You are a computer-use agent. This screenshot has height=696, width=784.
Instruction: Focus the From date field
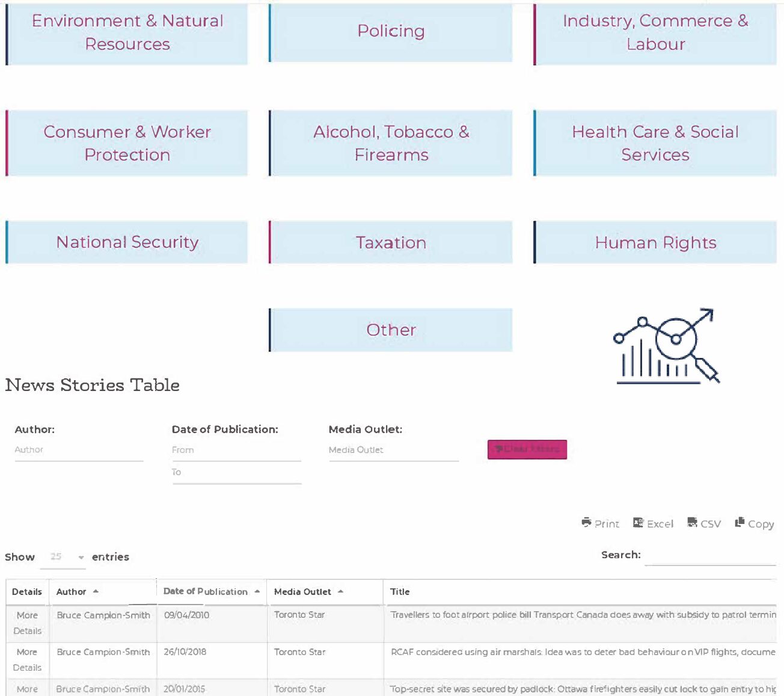pos(236,450)
